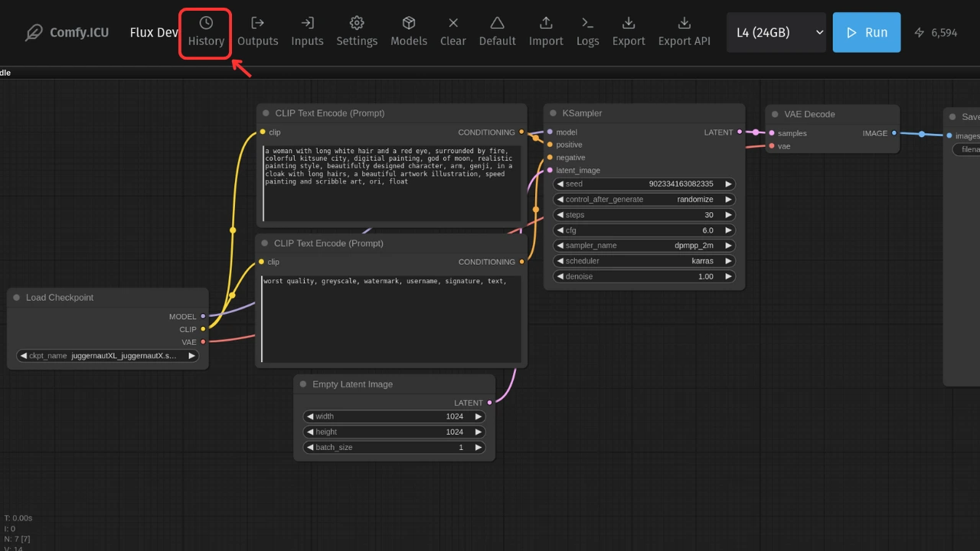Click the Import menu item
This screenshot has width=980, height=551.
546,32
